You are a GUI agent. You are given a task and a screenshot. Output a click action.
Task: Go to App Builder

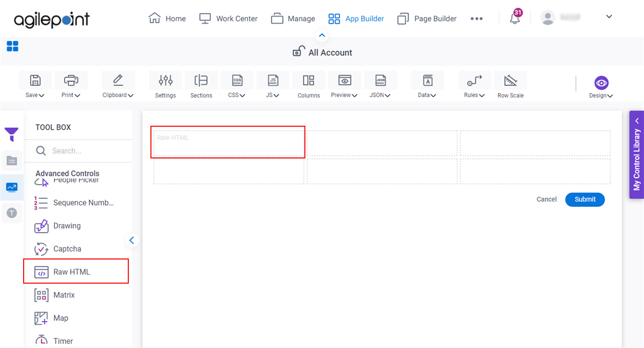(356, 18)
